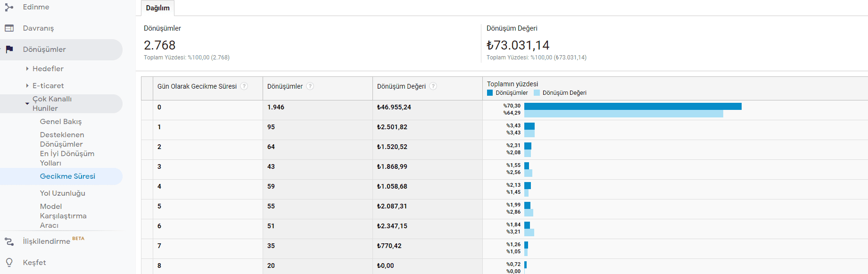
Task: Open Model Karşılaştırma Aracı
Action: 63,216
